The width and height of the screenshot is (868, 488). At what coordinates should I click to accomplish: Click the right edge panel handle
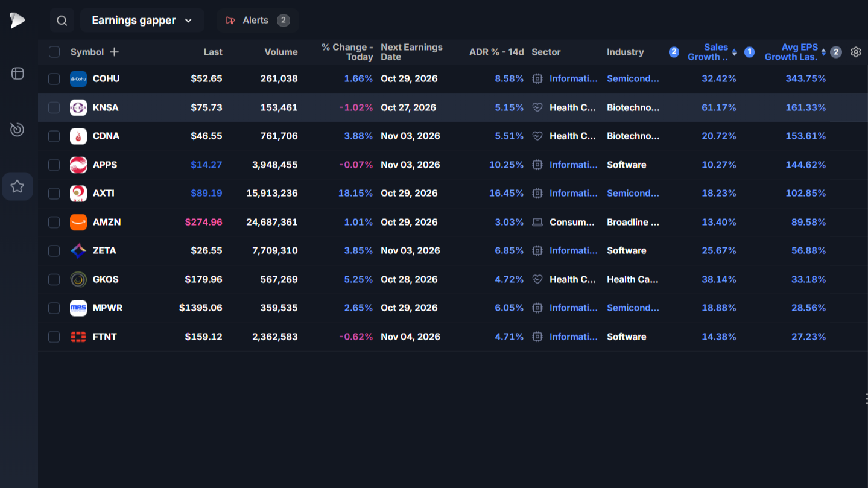[x=866, y=399]
